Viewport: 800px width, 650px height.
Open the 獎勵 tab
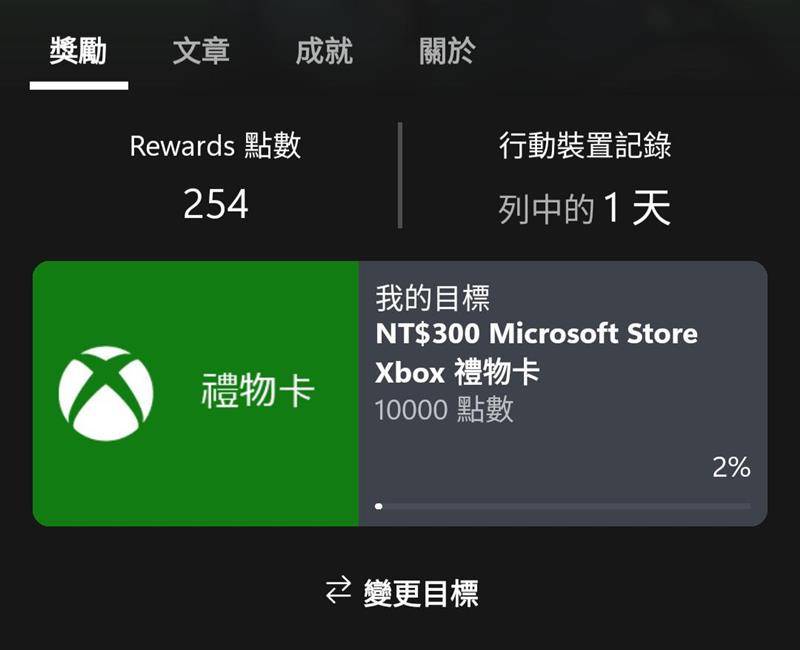(x=79, y=51)
